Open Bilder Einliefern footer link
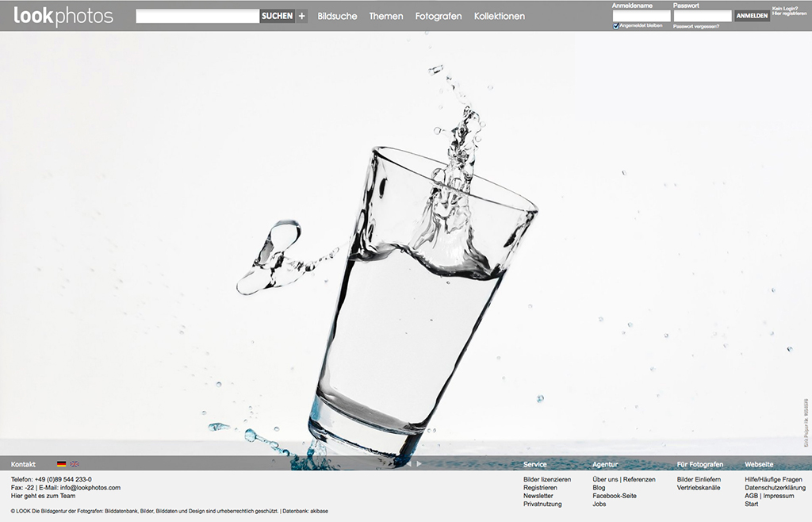812x522 pixels. click(699, 479)
